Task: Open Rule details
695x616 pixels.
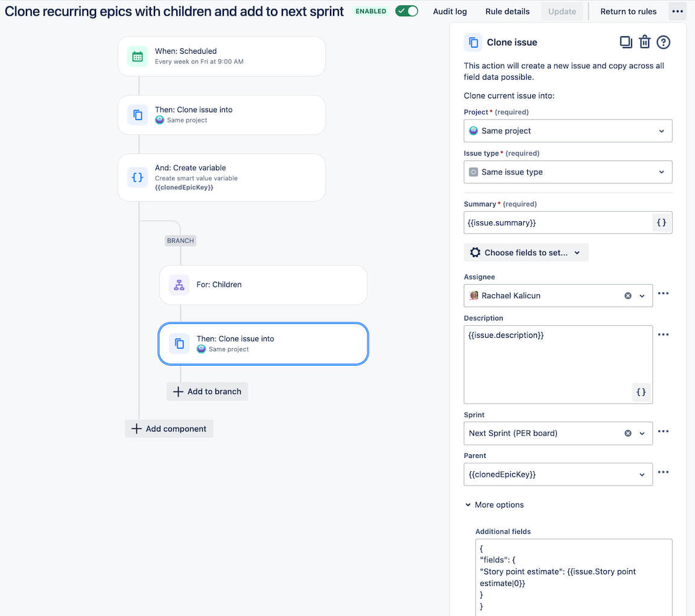Action: coord(507,11)
